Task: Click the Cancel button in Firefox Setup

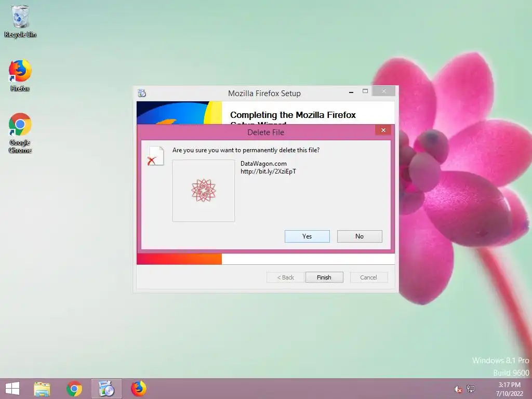Action: [369, 277]
